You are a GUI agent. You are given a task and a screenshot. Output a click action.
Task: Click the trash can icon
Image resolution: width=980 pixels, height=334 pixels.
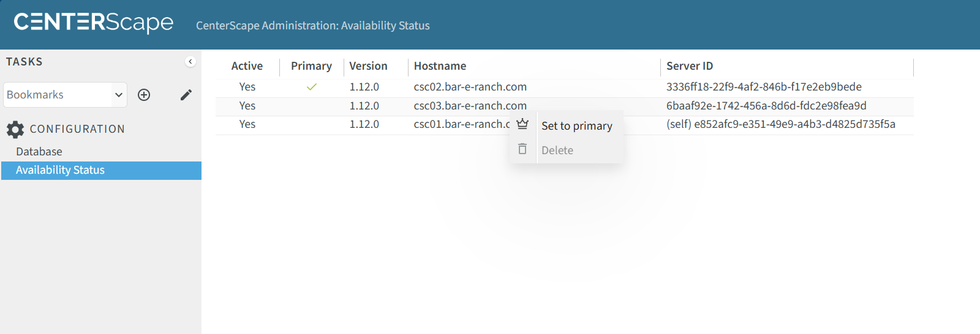(x=522, y=149)
